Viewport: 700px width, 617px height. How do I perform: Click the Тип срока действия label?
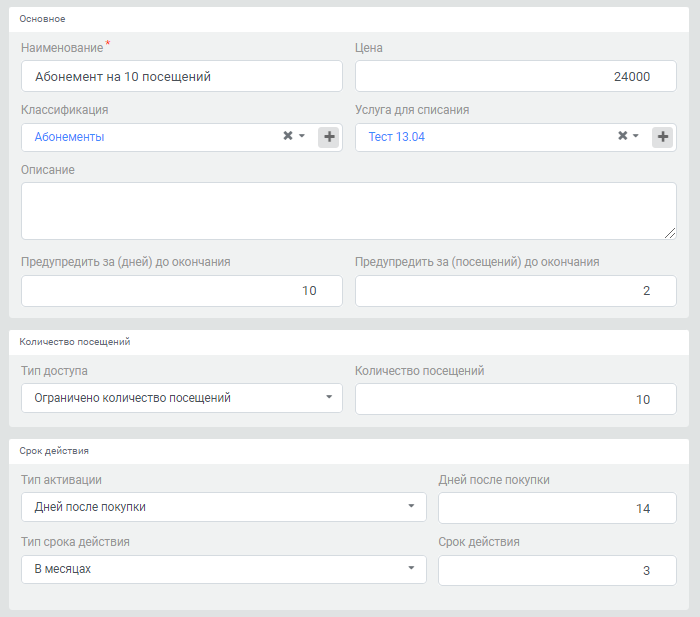coord(75,542)
